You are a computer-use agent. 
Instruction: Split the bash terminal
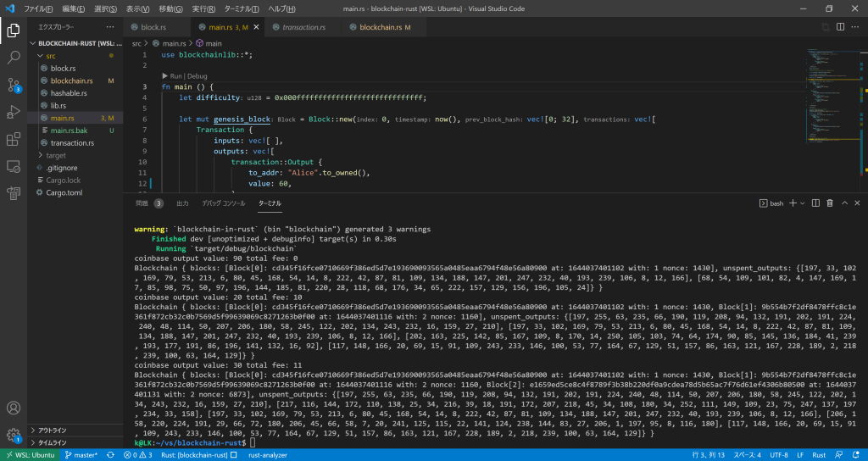[x=815, y=203]
